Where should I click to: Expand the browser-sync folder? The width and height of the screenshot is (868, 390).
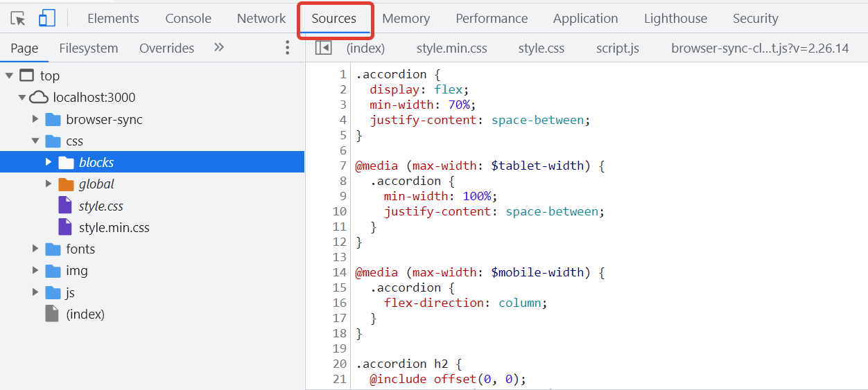pos(35,119)
